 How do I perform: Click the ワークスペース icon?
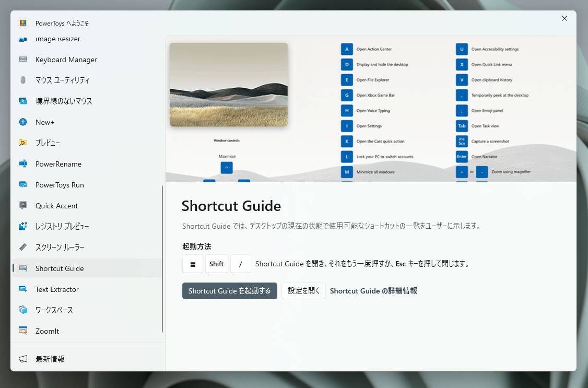[x=23, y=310]
